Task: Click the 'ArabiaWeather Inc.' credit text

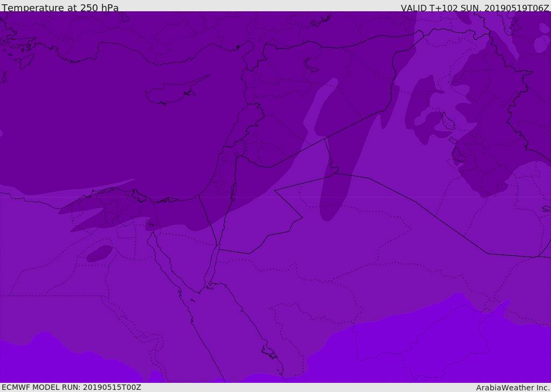Action: pyautogui.click(x=513, y=388)
